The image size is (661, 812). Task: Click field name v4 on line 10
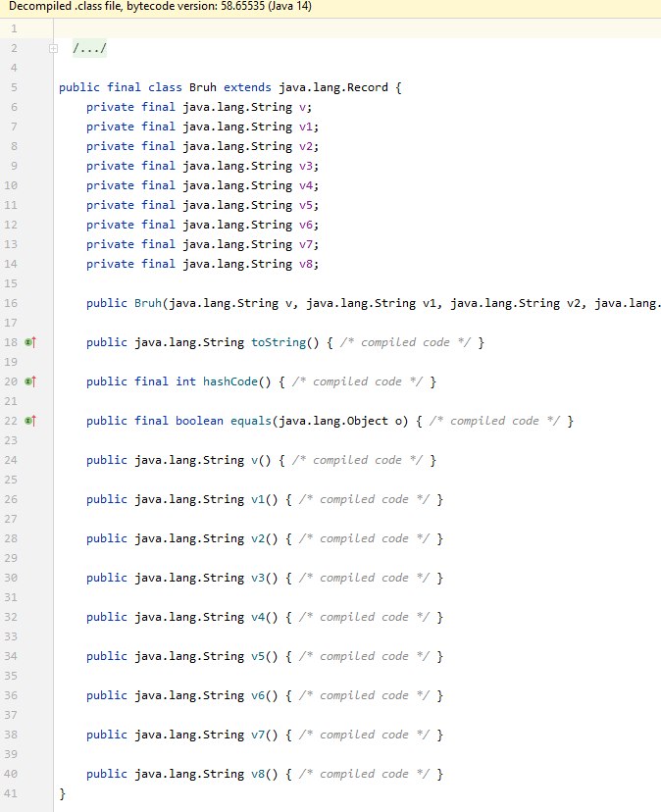coord(306,186)
